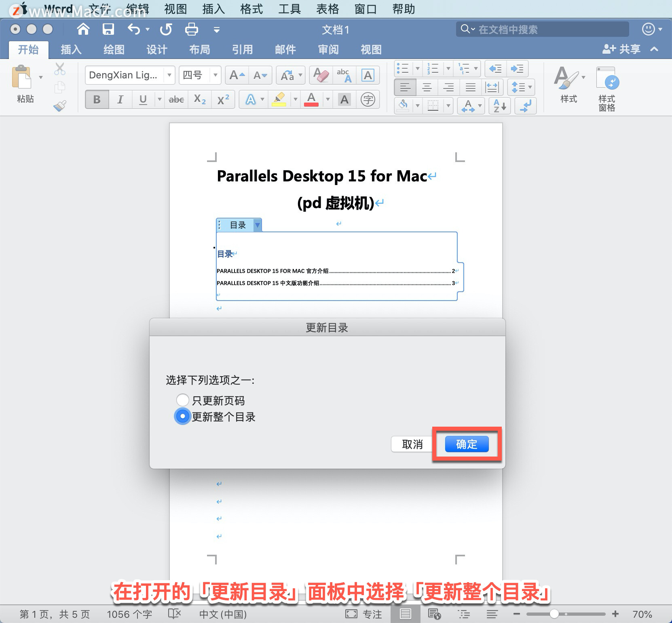Center align the paragraph
The height and width of the screenshot is (623, 672).
[x=427, y=87]
